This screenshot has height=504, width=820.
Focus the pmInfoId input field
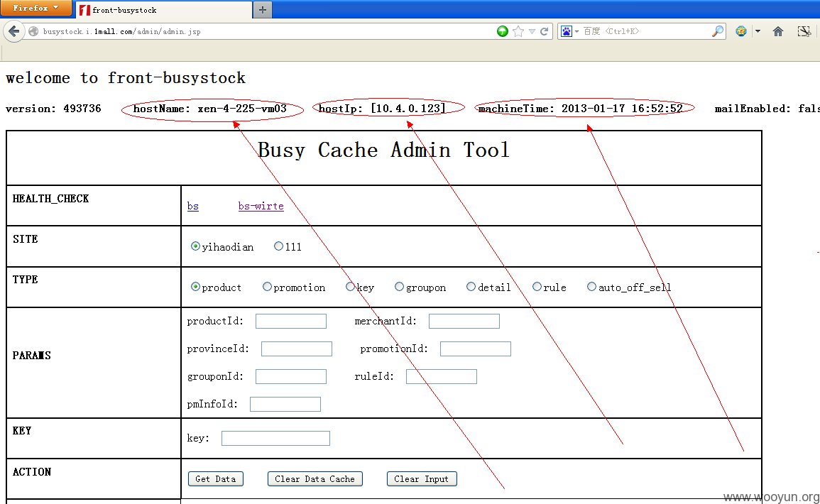pyautogui.click(x=285, y=404)
